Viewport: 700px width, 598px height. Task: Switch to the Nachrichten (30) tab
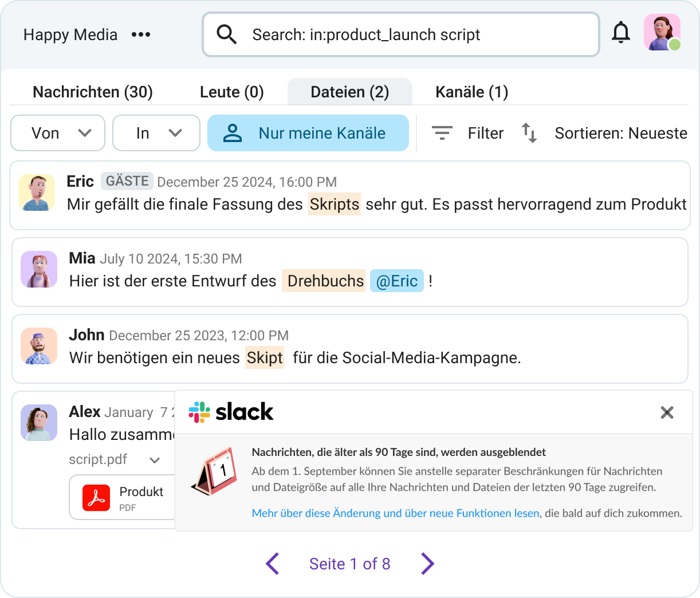click(93, 92)
